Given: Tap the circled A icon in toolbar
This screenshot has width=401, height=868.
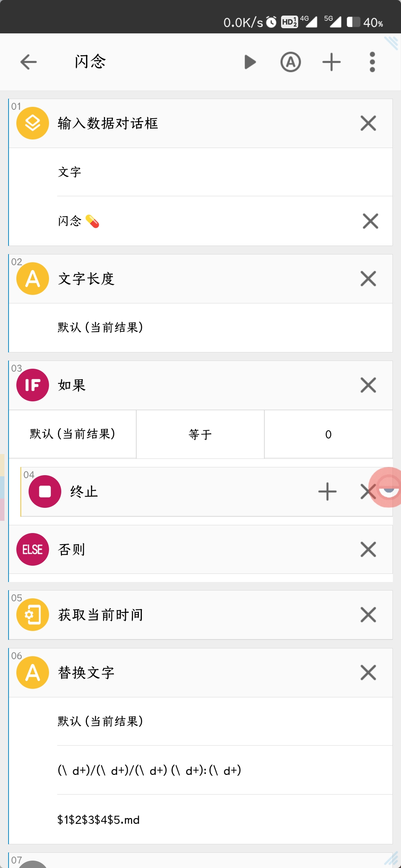Looking at the screenshot, I should 290,62.
